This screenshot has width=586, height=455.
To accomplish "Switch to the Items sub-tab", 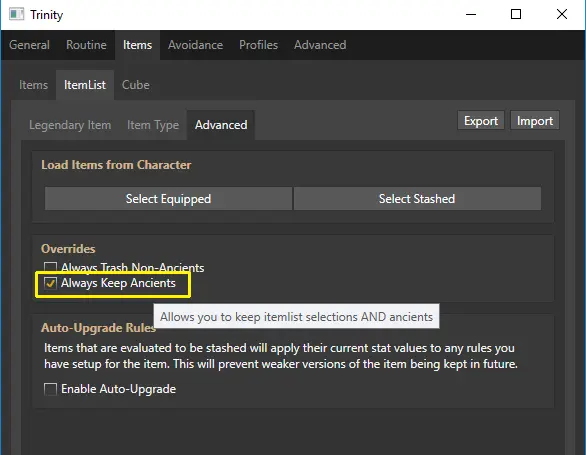I will point(34,85).
